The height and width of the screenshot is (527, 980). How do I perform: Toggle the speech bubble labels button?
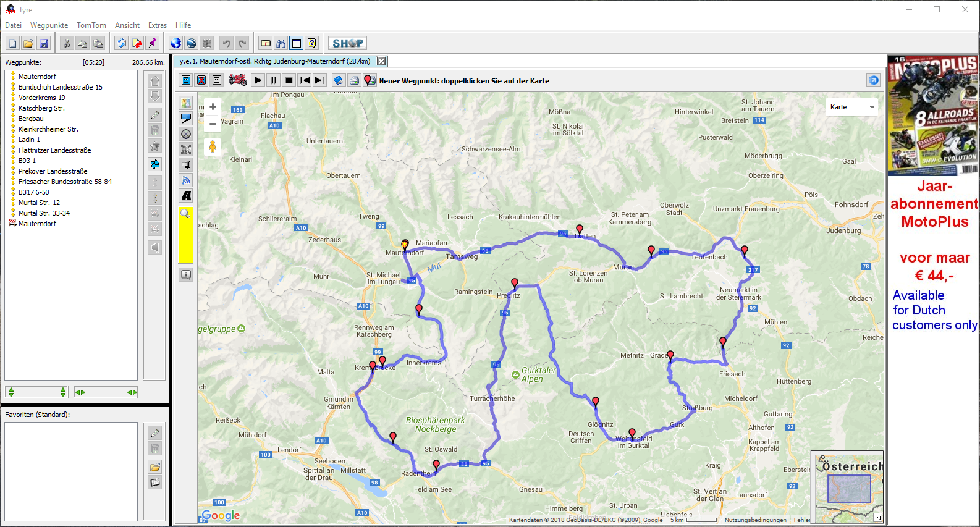coord(186,119)
